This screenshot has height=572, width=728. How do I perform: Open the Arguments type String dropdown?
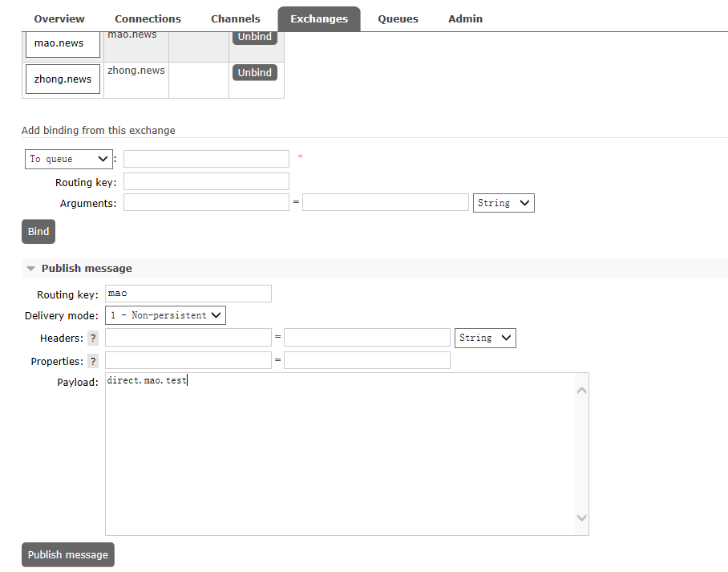click(504, 203)
